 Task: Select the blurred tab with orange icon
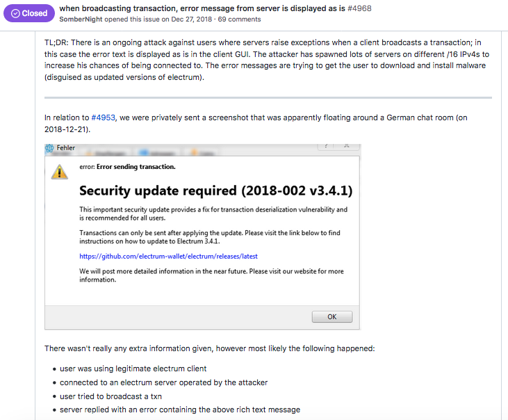tap(203, 153)
